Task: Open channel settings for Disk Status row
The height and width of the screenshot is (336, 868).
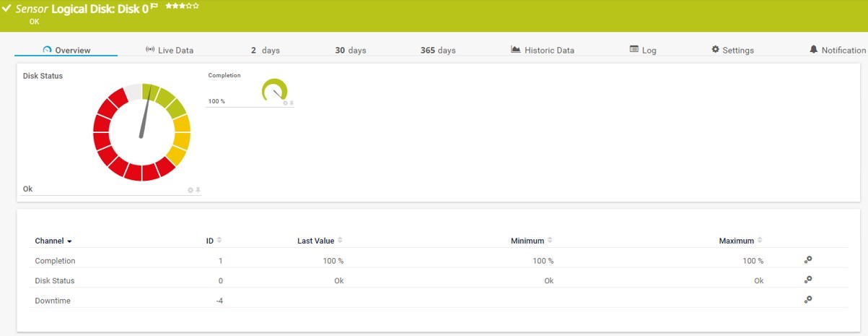Action: click(x=808, y=280)
